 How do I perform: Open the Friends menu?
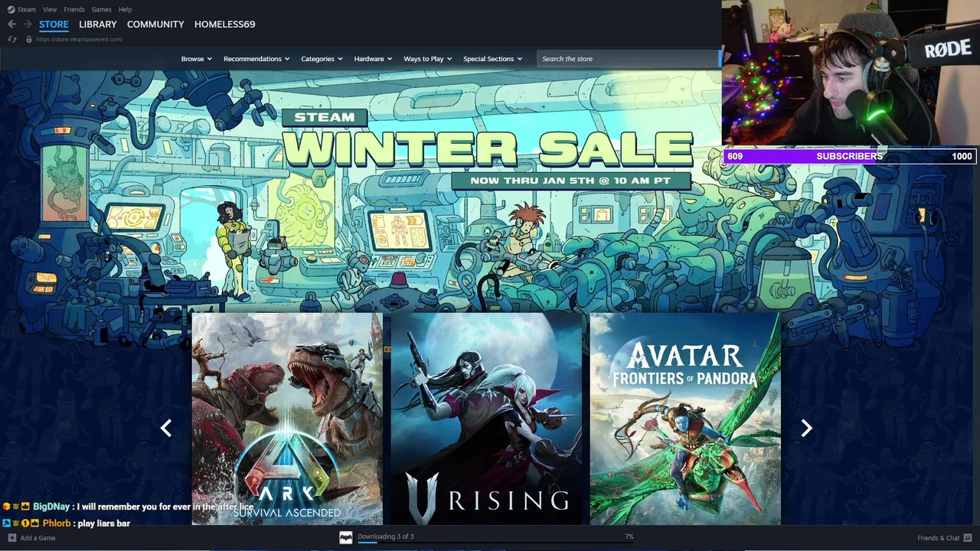click(74, 9)
